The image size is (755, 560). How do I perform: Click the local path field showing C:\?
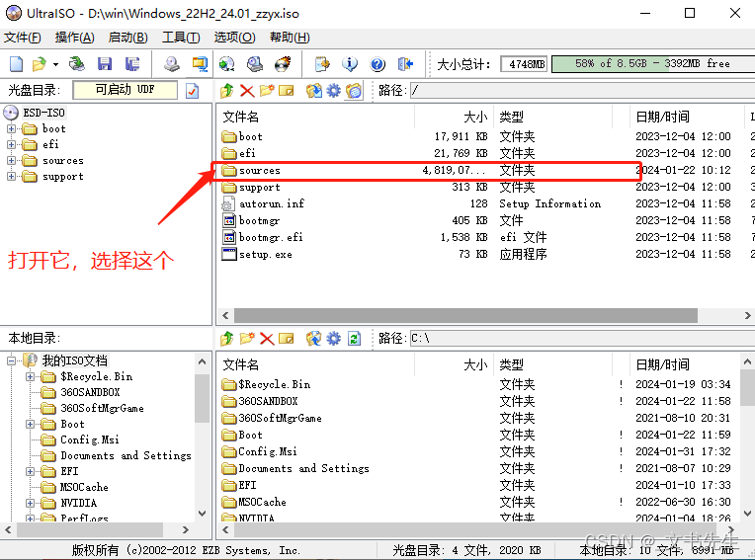[x=583, y=339]
